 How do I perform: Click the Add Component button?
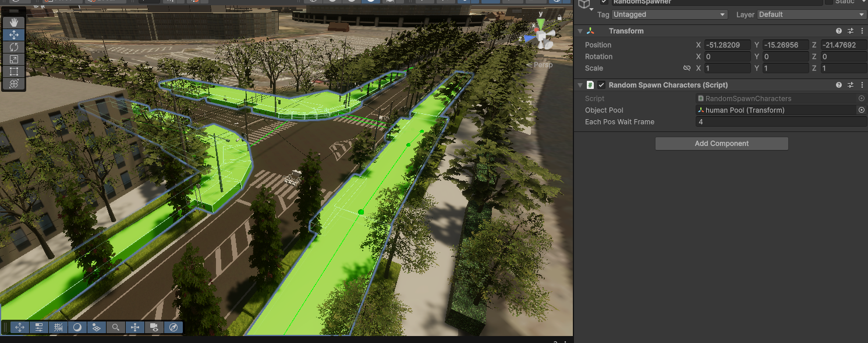721,144
